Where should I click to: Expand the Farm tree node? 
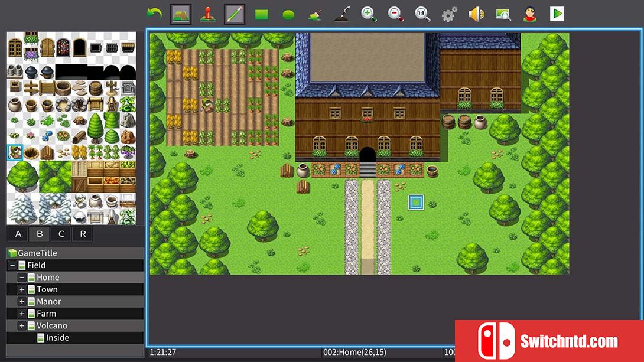(x=22, y=314)
